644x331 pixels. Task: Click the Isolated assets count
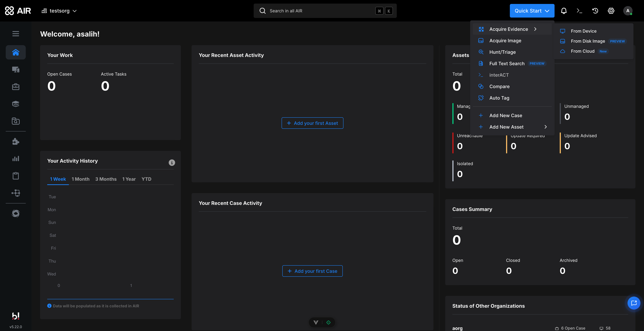pyautogui.click(x=460, y=174)
